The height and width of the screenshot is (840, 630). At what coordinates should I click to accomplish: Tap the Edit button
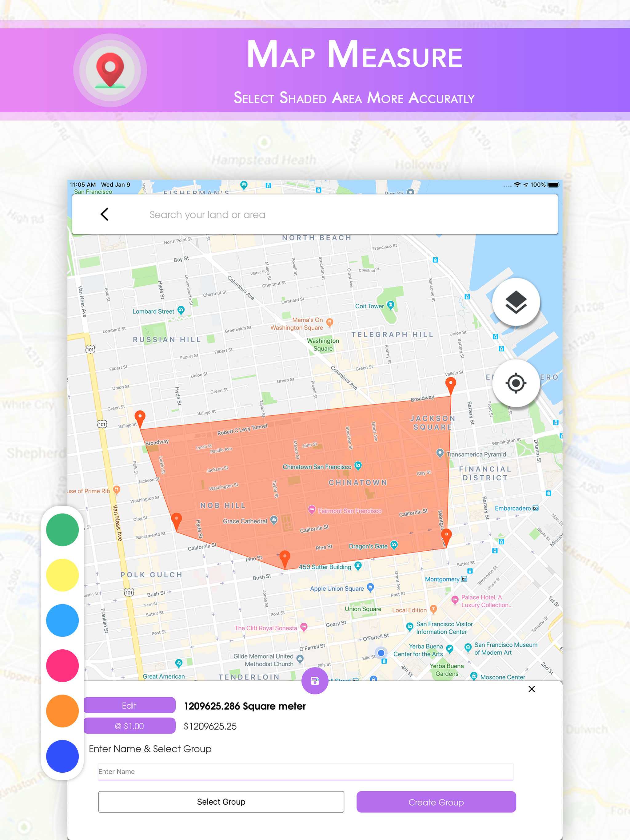point(129,705)
